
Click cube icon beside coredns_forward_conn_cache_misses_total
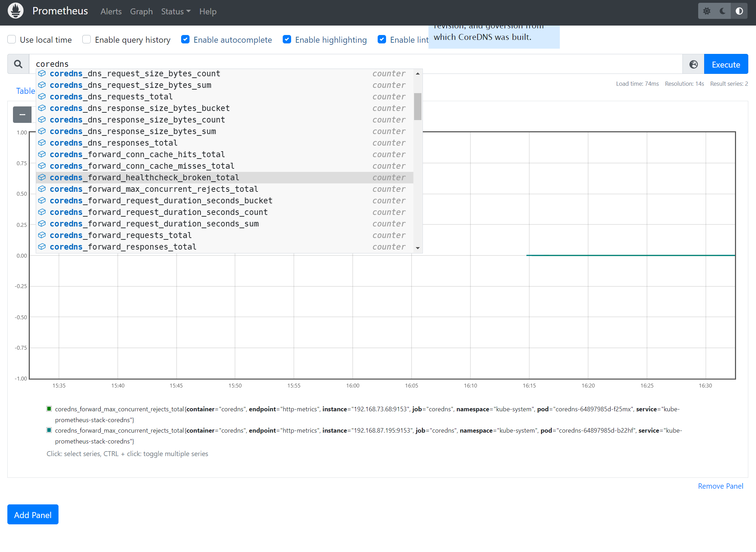(42, 166)
